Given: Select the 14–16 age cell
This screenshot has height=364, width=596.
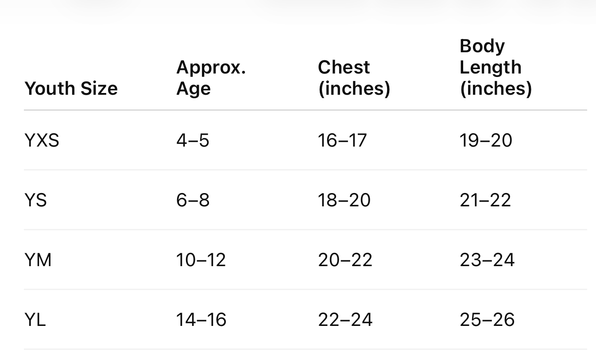Looking at the screenshot, I should click(201, 320).
